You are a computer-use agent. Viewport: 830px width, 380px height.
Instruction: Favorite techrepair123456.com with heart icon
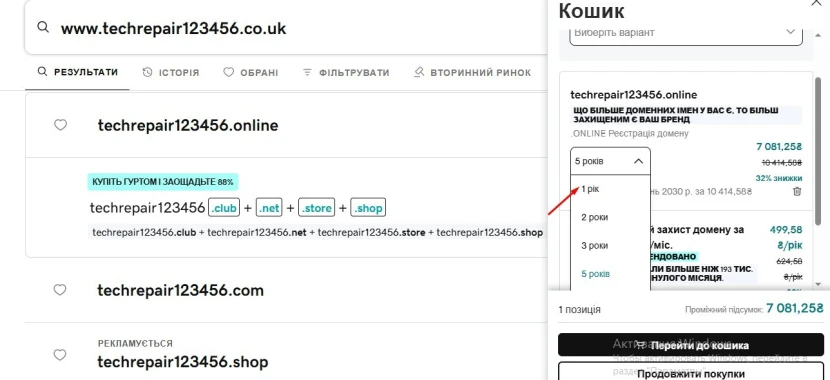tap(60, 289)
